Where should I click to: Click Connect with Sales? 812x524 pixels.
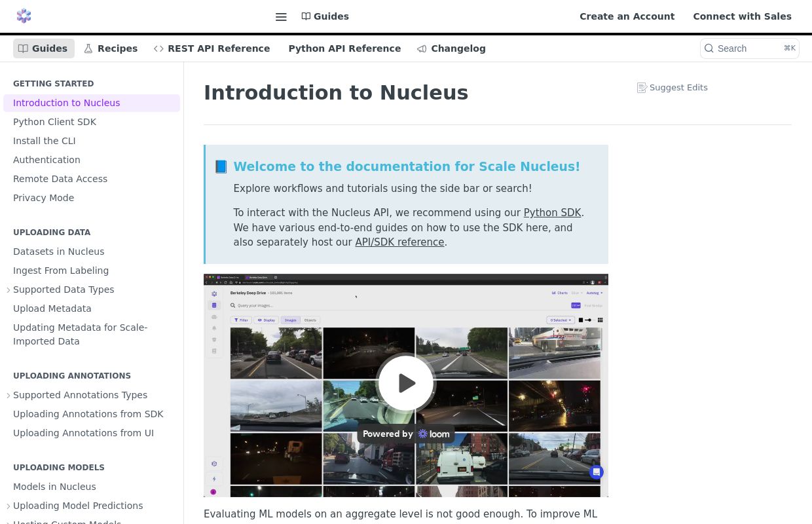[742, 16]
